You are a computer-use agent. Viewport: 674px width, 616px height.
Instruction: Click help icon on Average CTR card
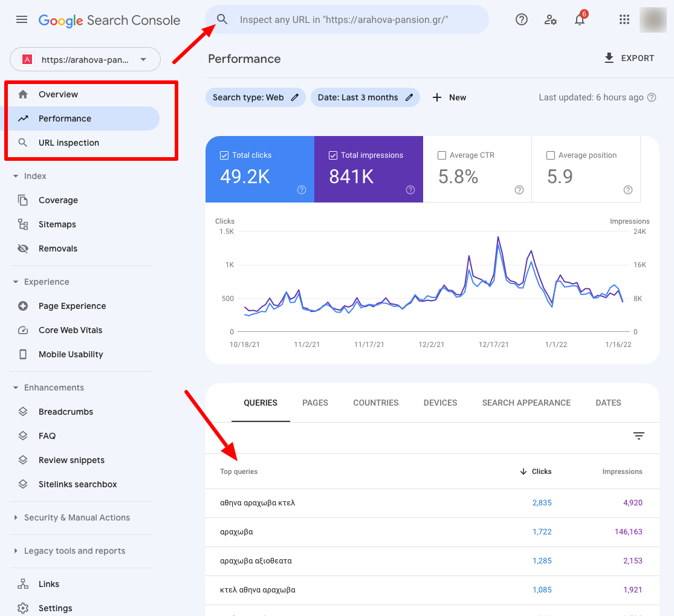point(519,190)
